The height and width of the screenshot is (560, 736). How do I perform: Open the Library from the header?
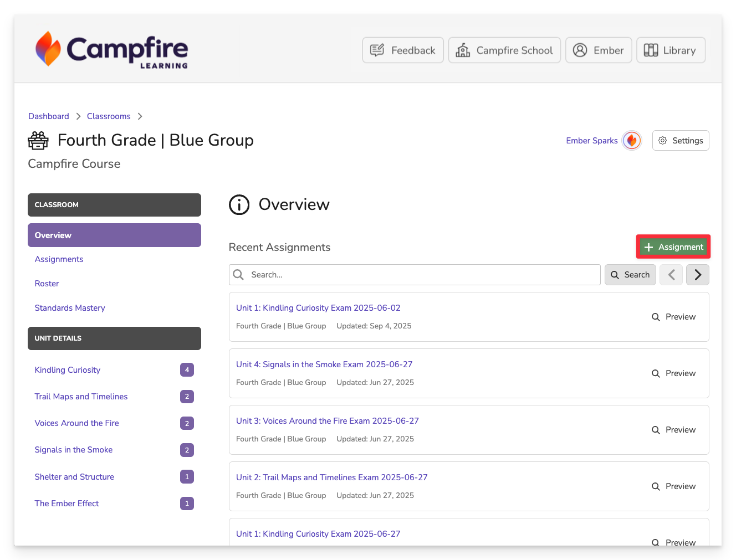[670, 50]
